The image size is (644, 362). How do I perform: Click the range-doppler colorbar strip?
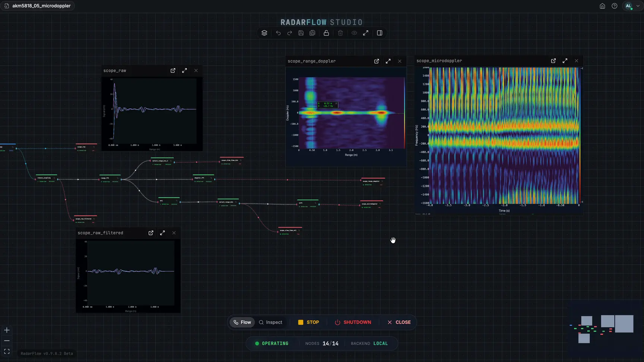click(404, 113)
